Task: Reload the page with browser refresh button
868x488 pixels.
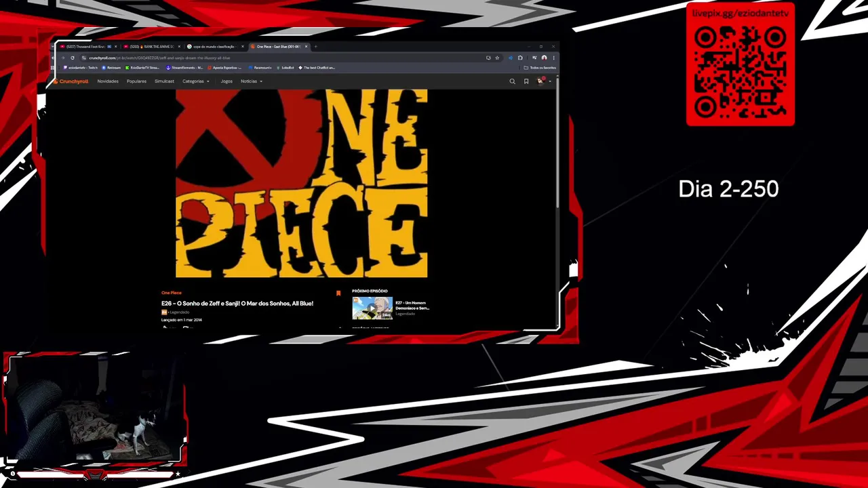Action: click(x=73, y=58)
